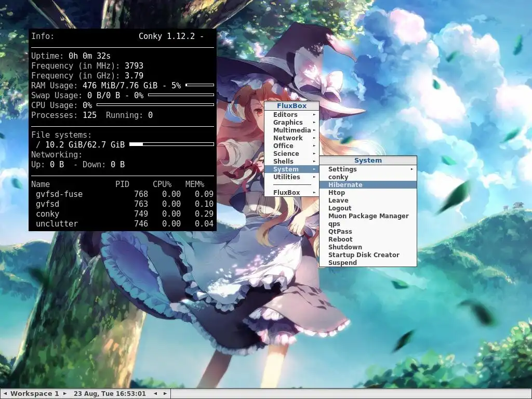
Task: Open the Office submenu
Action: pyautogui.click(x=291, y=146)
